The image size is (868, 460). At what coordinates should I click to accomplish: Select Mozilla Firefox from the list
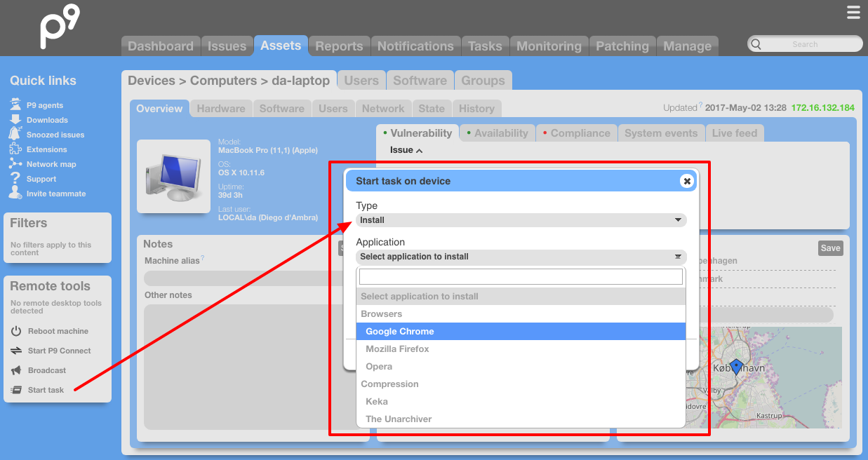[521, 349]
